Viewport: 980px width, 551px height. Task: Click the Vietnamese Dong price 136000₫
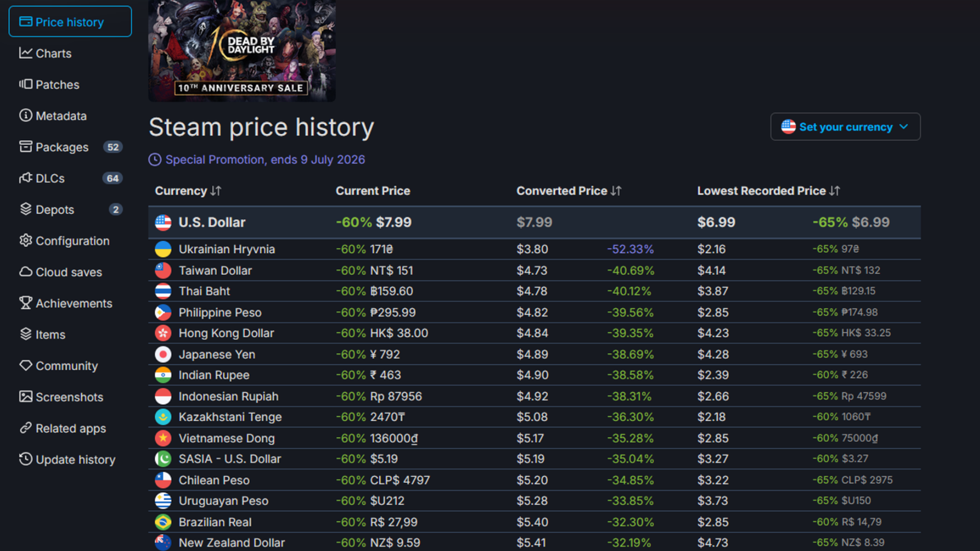[394, 438]
